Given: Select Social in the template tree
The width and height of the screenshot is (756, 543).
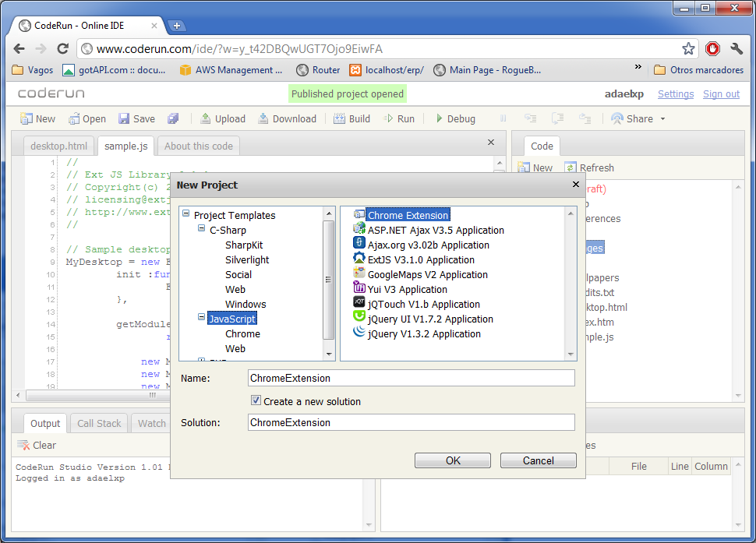Looking at the screenshot, I should (238, 275).
